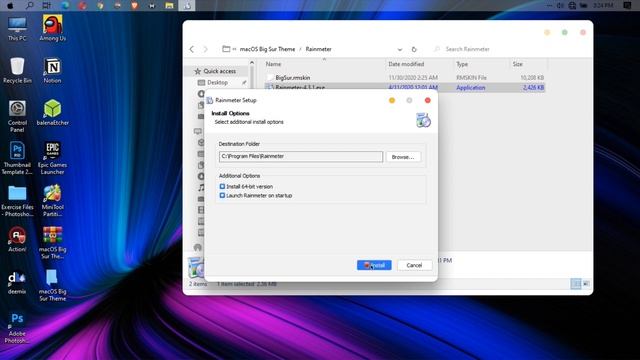Image resolution: width=640 pixels, height=360 pixels.
Task: Select the macOS Big Sur Theme shortcut icon
Action: click(52, 285)
